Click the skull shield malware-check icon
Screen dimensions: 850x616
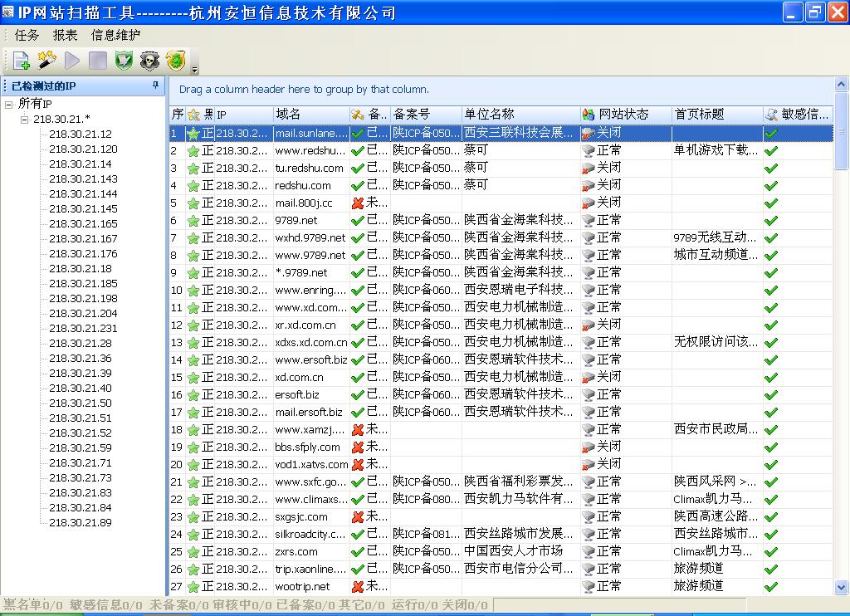[x=148, y=61]
